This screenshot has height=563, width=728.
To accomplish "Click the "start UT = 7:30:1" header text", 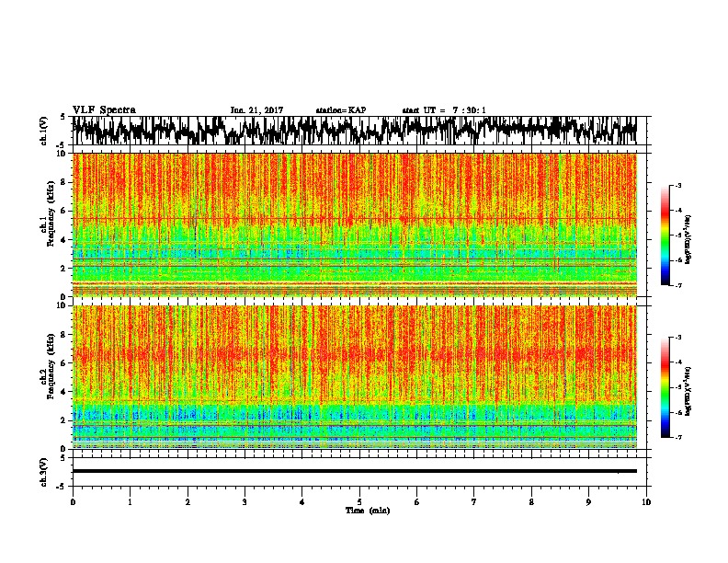I will [x=444, y=110].
